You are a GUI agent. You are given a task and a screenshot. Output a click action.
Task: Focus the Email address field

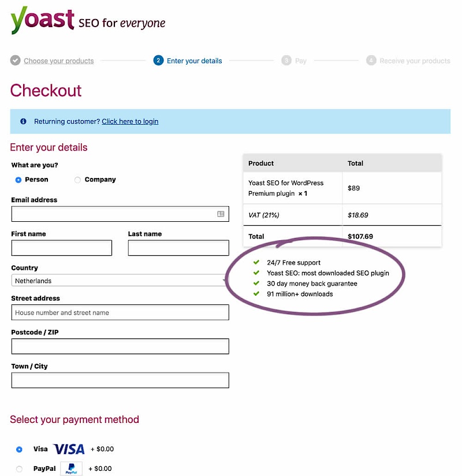pyautogui.click(x=114, y=214)
